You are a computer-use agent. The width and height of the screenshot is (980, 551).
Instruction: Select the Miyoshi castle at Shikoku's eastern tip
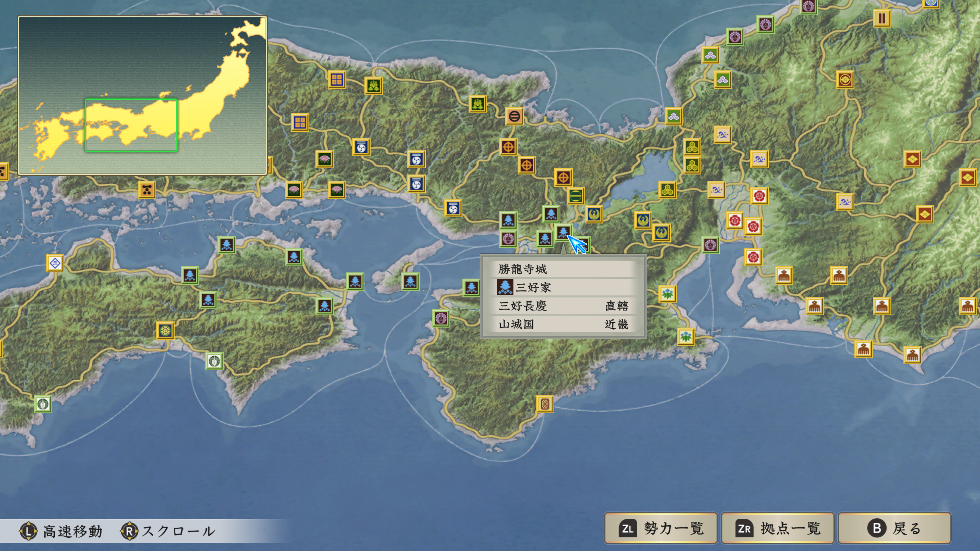pos(355,281)
